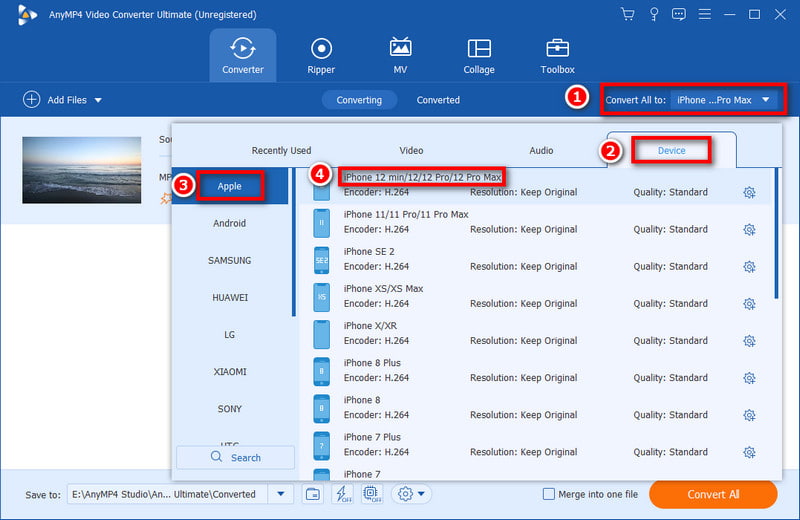Viewport: 800px width, 520px height.
Task: Choose iPhone SE 2 preset
Action: click(x=535, y=259)
